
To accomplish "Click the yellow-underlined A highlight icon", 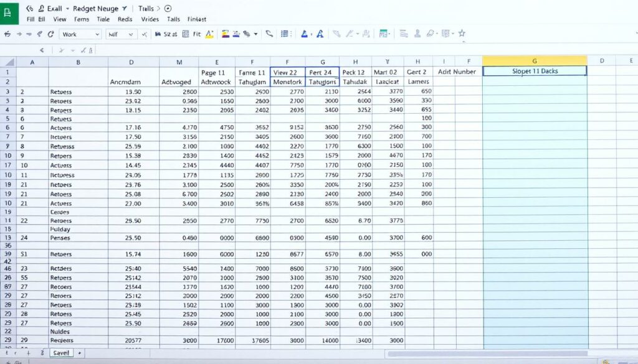I will (209, 34).
